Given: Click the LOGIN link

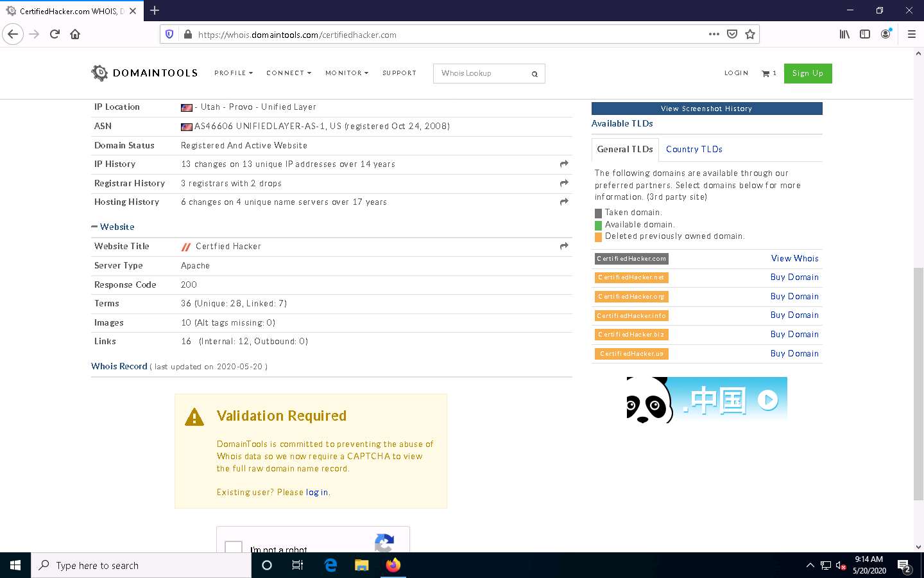Looking at the screenshot, I should click(x=736, y=73).
